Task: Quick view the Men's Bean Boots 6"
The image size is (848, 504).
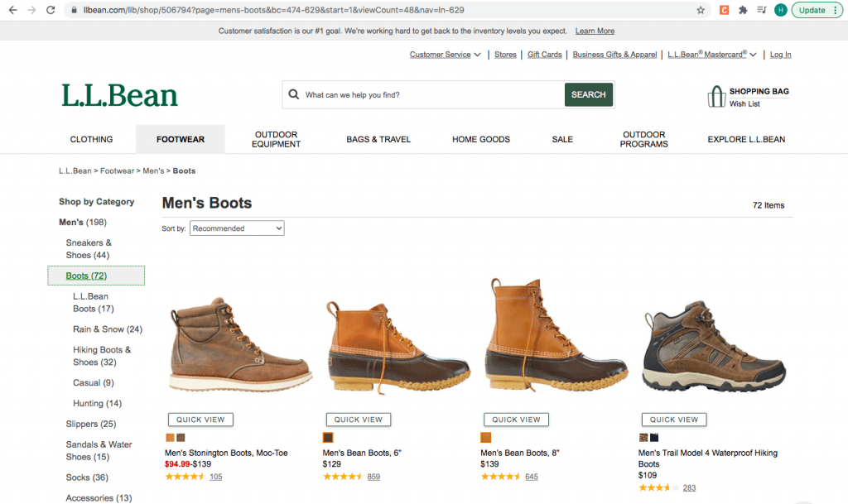Action: 358,420
